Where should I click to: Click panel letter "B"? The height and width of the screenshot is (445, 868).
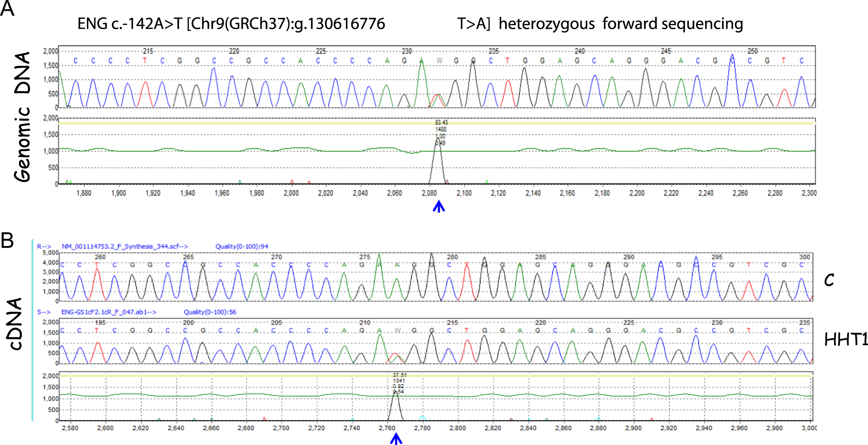coord(7,240)
